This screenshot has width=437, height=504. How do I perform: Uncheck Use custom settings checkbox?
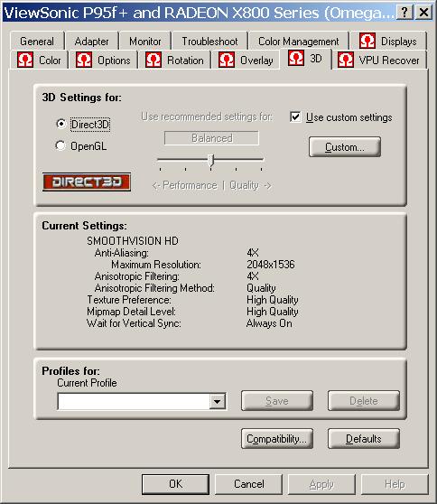pos(295,117)
